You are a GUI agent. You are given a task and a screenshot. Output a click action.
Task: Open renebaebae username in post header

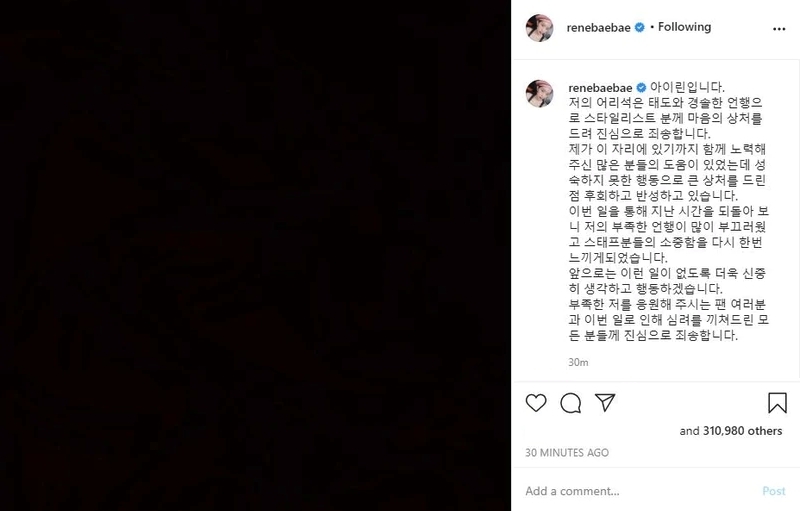click(x=598, y=28)
